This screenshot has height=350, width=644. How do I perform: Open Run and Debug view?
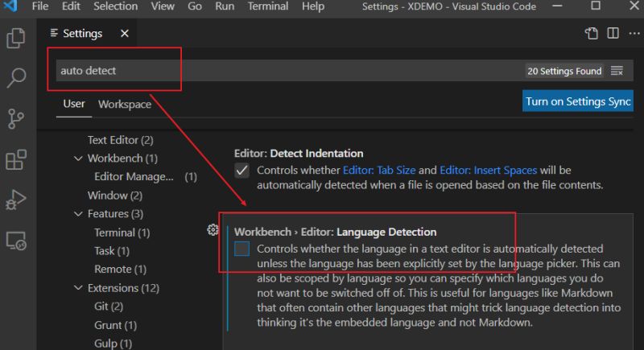(16, 200)
